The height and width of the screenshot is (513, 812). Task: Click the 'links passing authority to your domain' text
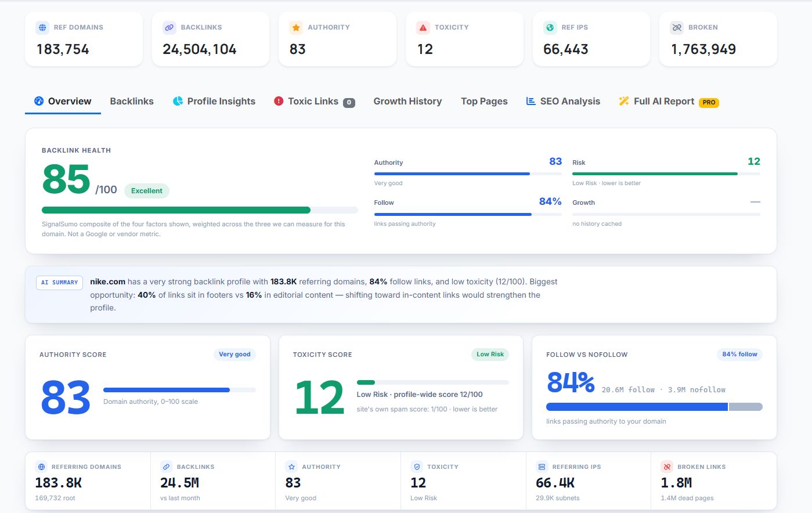tap(606, 421)
